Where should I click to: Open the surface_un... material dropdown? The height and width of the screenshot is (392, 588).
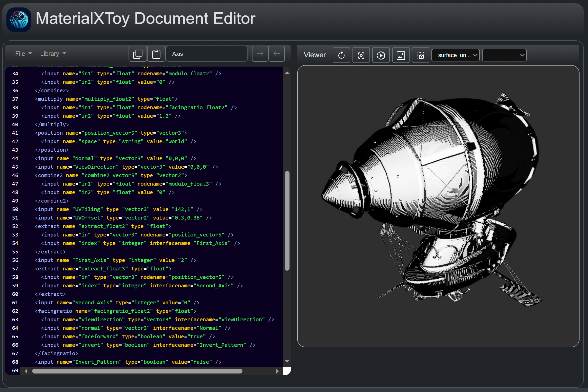[456, 55]
